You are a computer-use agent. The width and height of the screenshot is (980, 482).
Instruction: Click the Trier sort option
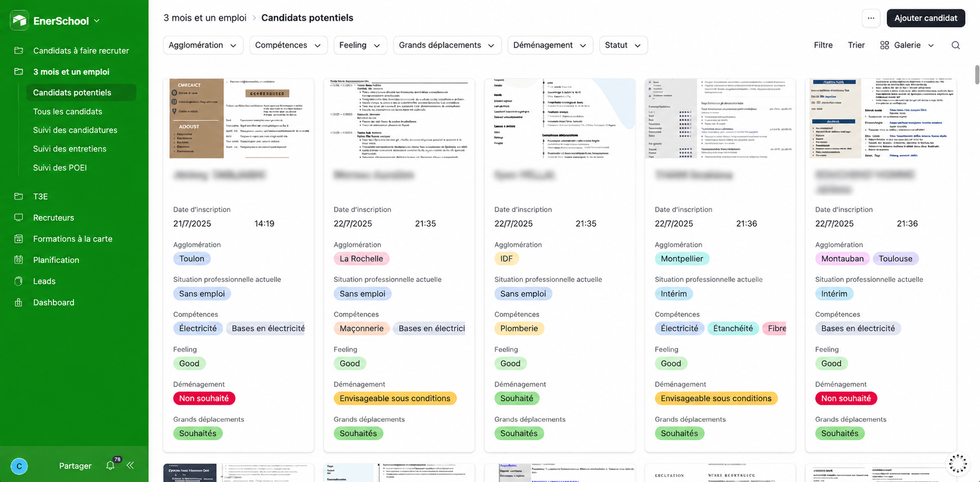(x=856, y=45)
